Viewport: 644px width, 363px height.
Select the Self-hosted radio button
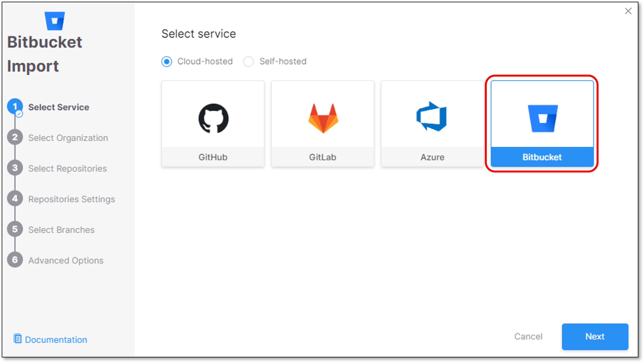click(x=249, y=61)
